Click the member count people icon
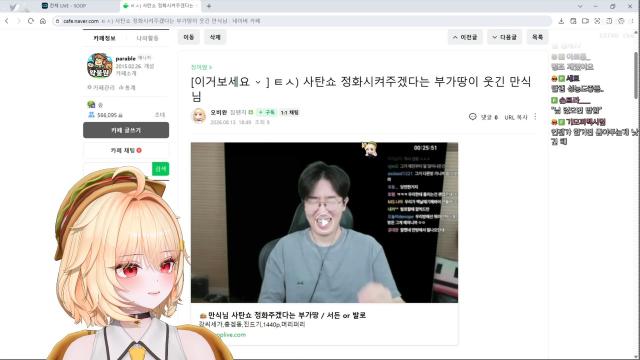Viewport: 640px width, 360px height. click(x=91, y=115)
